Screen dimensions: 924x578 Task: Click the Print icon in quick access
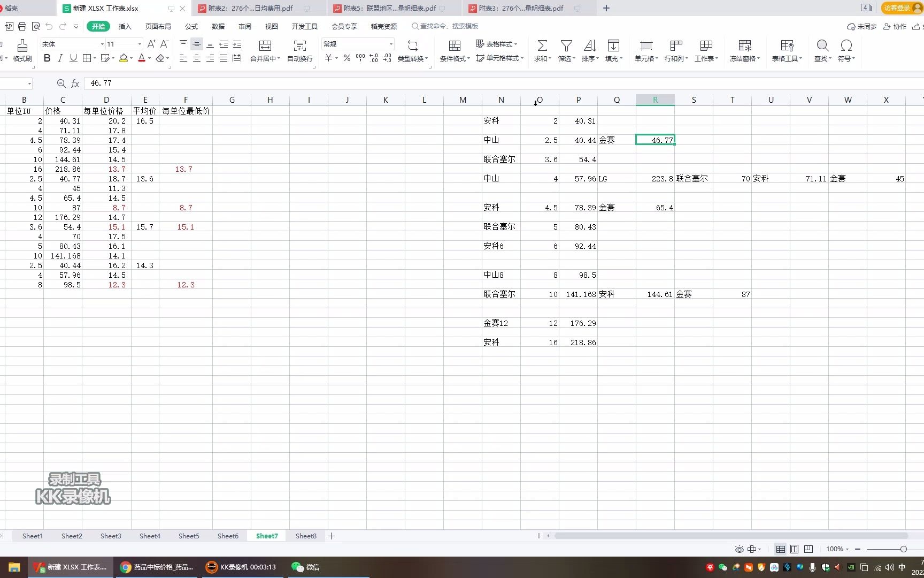(x=22, y=26)
